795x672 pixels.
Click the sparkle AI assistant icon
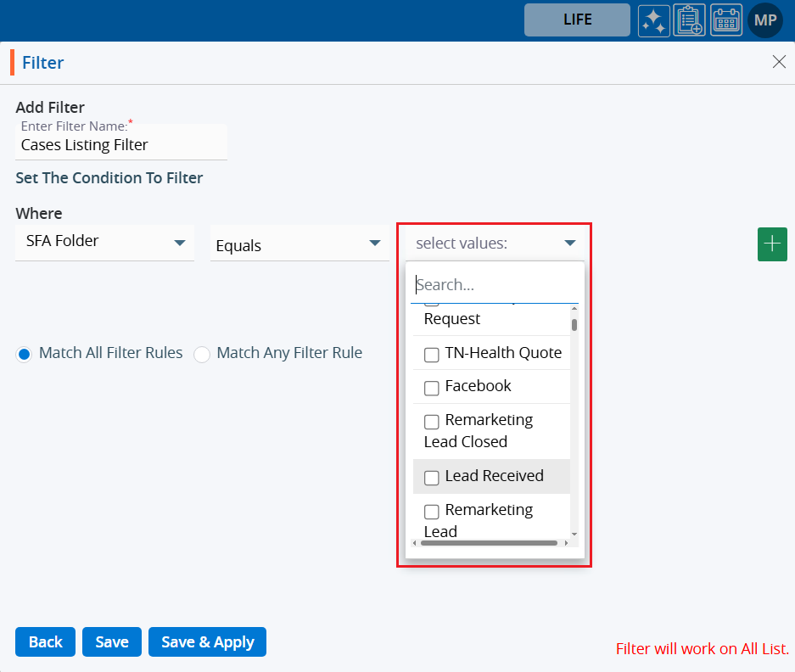click(654, 20)
